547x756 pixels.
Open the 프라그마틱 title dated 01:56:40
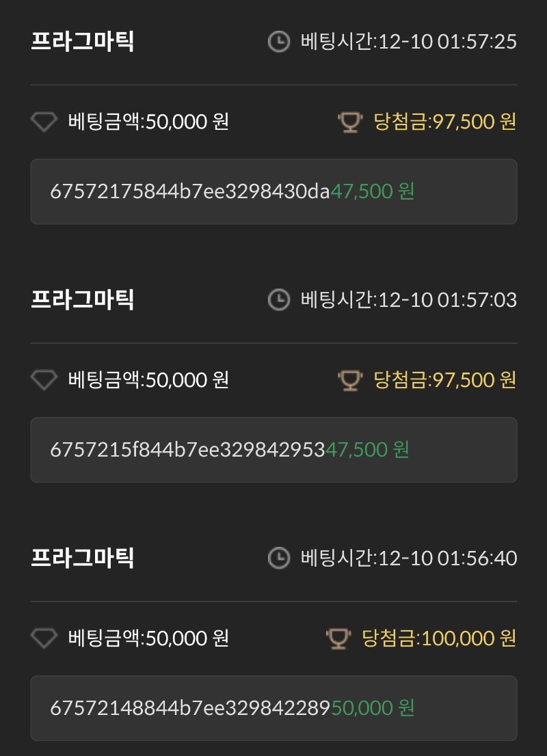click(x=83, y=558)
